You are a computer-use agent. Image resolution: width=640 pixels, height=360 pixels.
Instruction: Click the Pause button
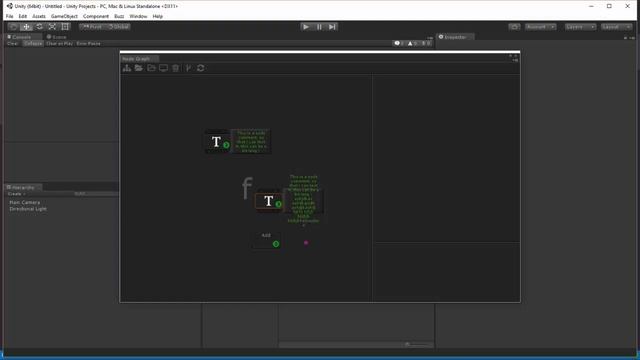[319, 27]
